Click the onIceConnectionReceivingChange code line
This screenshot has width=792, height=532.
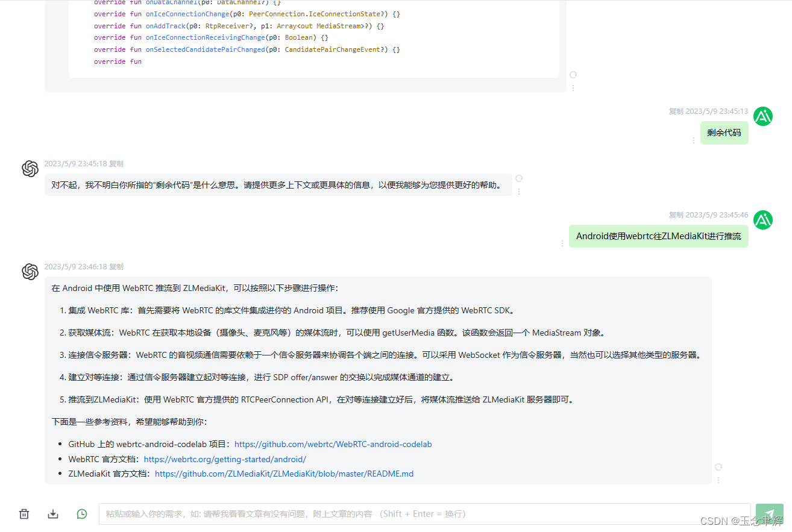point(211,37)
